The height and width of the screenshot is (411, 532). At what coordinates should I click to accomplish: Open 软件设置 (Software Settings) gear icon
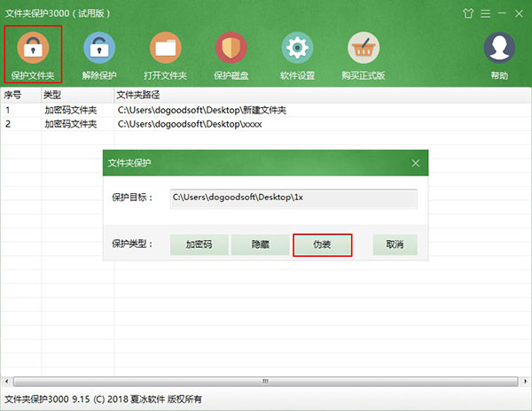[x=298, y=54]
